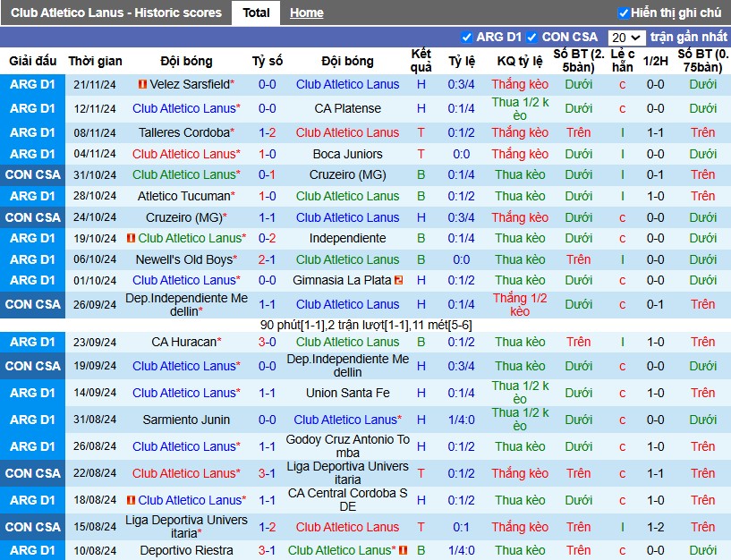Open Independiente team link
The image size is (731, 560).
coord(347,238)
